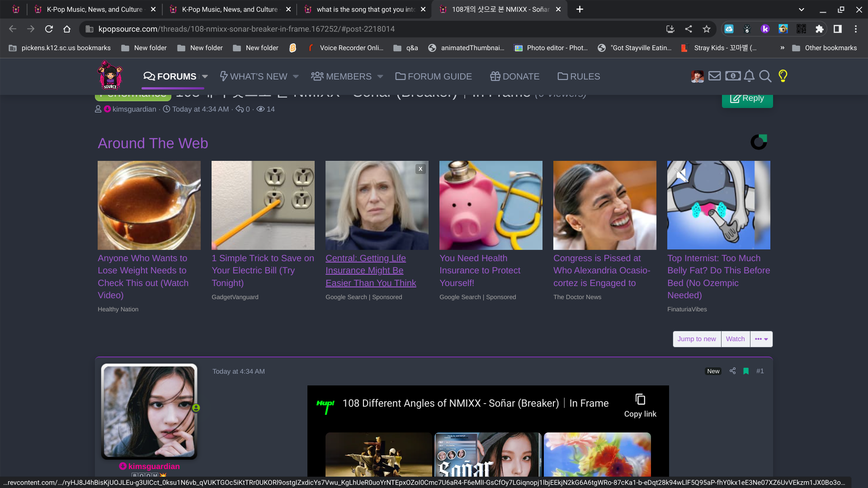
Task: Switch to the 'what is the song that got you into' tab
Action: (365, 9)
